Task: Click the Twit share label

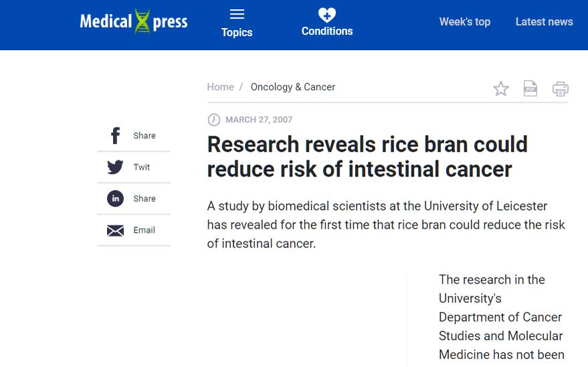Action: click(142, 167)
